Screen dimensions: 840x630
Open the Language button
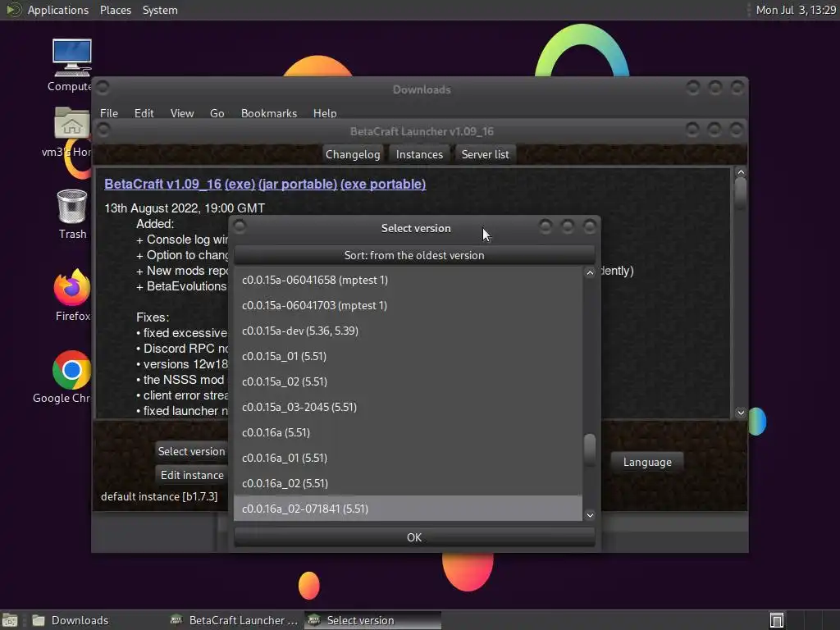coord(647,462)
